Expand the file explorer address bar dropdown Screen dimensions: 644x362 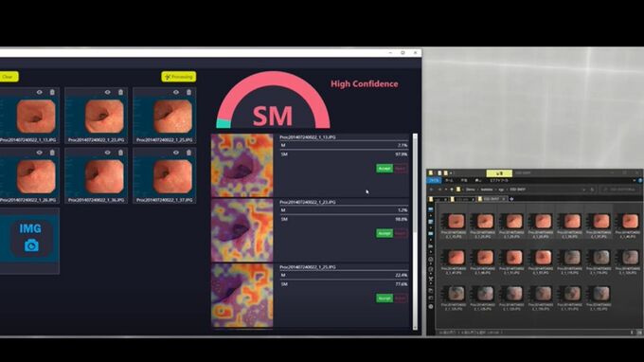click(x=583, y=190)
